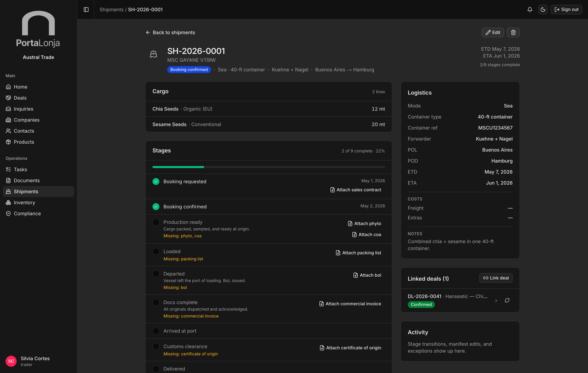
Task: Click the 'Missing: phyto, coa' warning
Action: 182,236
